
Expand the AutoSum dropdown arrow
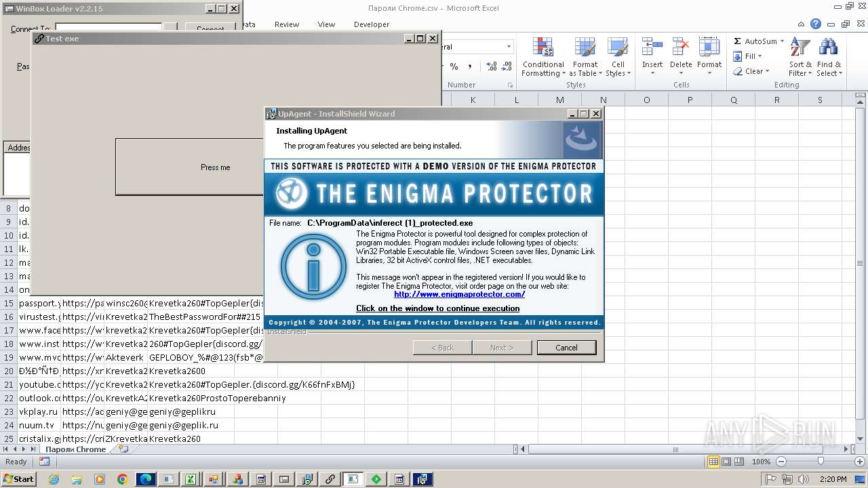782,41
